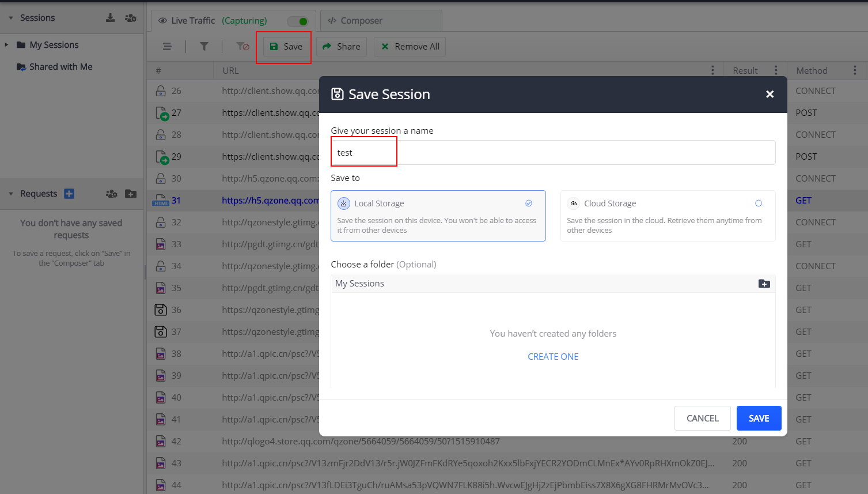Click the Result column header
Image resolution: width=868 pixels, height=494 pixels.
(x=745, y=71)
